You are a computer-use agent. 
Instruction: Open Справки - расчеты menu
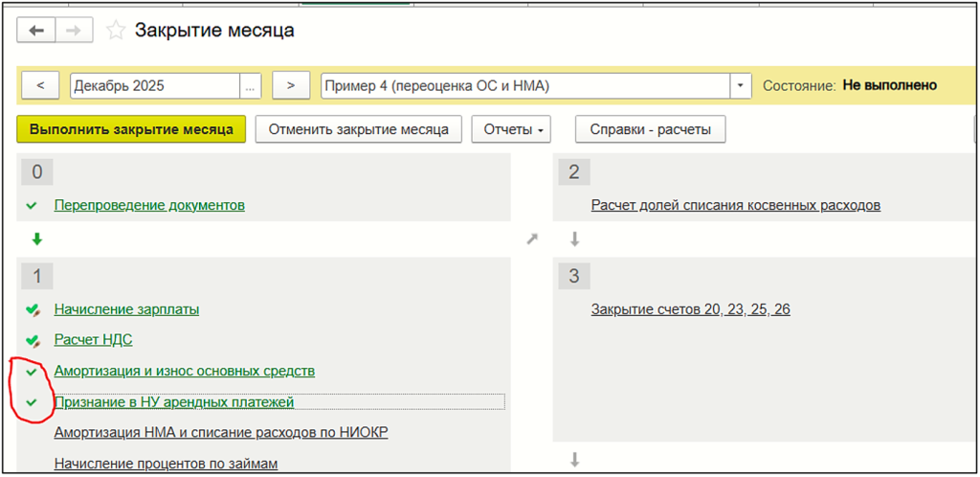[x=650, y=129]
